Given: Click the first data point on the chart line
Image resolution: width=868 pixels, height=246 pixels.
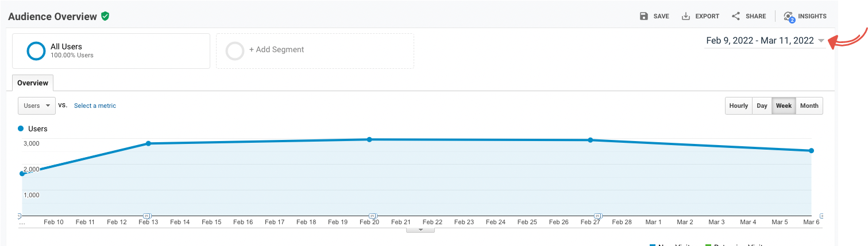Looking at the screenshot, I should [22, 173].
